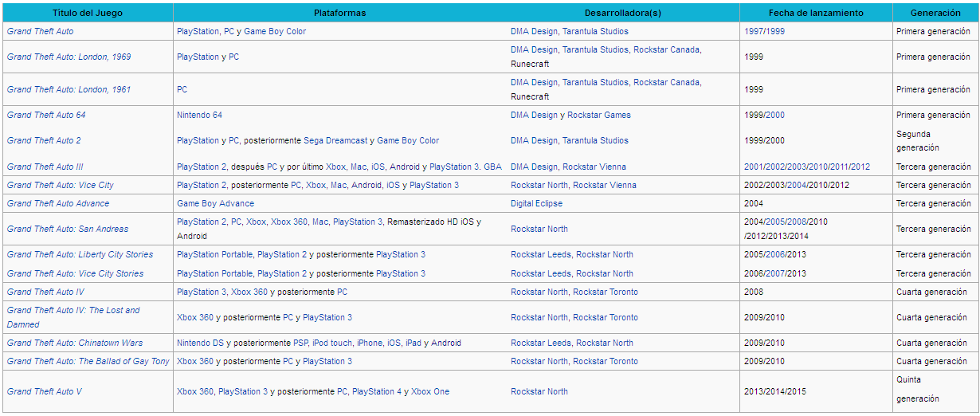Click DMA Design in Grand Theft Auto 64 row

tap(535, 115)
